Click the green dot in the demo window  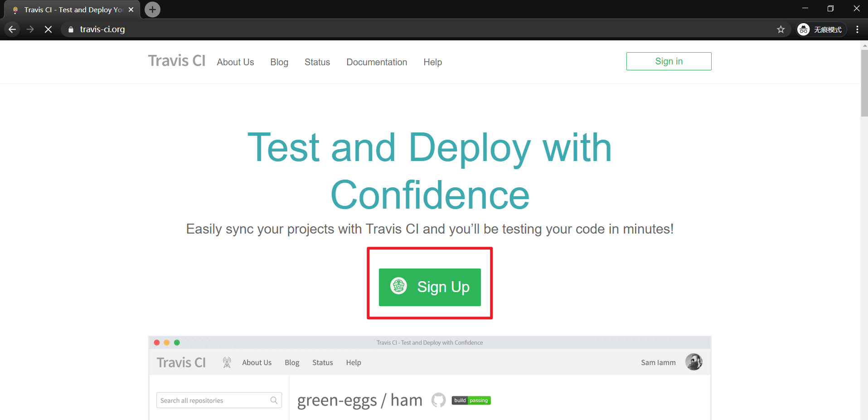click(177, 342)
